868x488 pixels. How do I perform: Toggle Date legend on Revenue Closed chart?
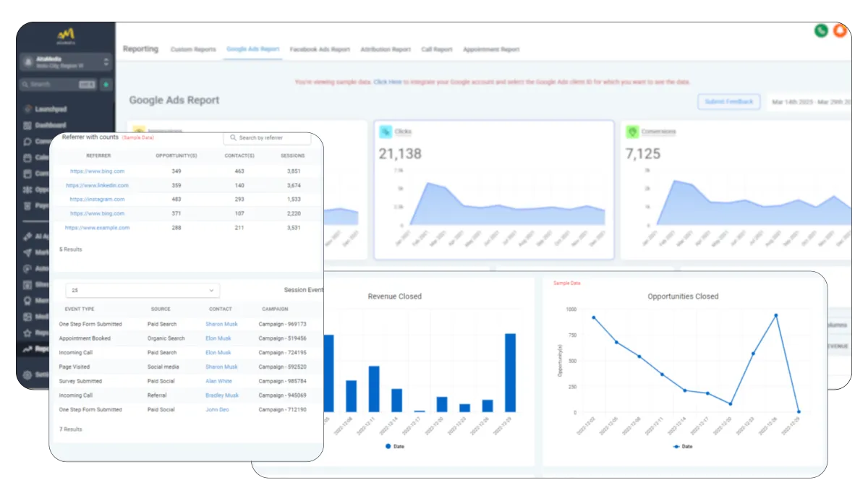click(x=395, y=446)
